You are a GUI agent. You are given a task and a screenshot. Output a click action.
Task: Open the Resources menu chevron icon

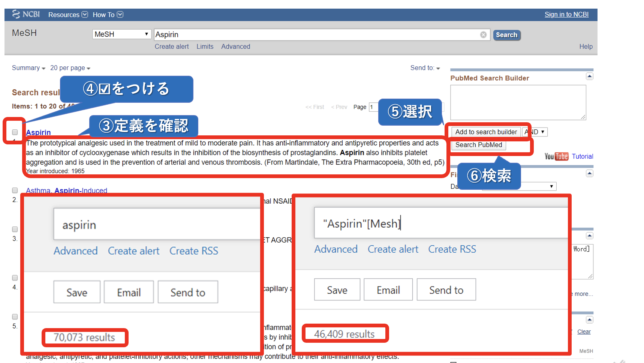point(85,14)
